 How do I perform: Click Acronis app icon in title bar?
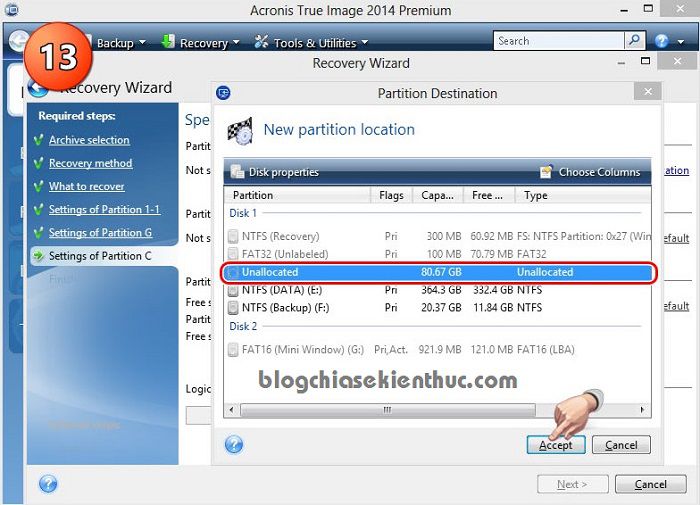pyautogui.click(x=12, y=9)
